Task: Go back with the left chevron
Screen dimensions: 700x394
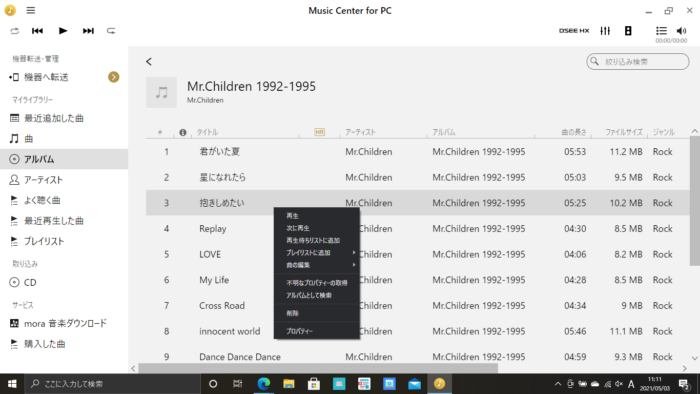Action: coord(149,62)
